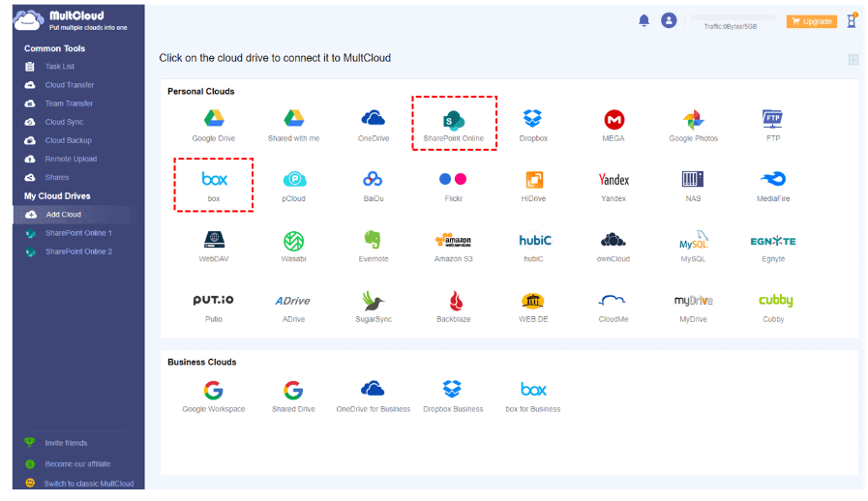The image size is (868, 501).
Task: Connect the WEB.DE cloud
Action: tap(532, 301)
